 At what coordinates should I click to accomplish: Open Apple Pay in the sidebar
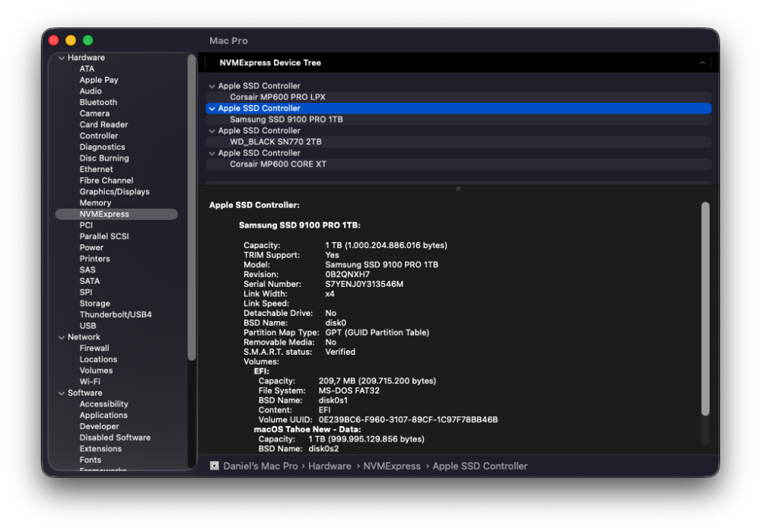point(99,80)
